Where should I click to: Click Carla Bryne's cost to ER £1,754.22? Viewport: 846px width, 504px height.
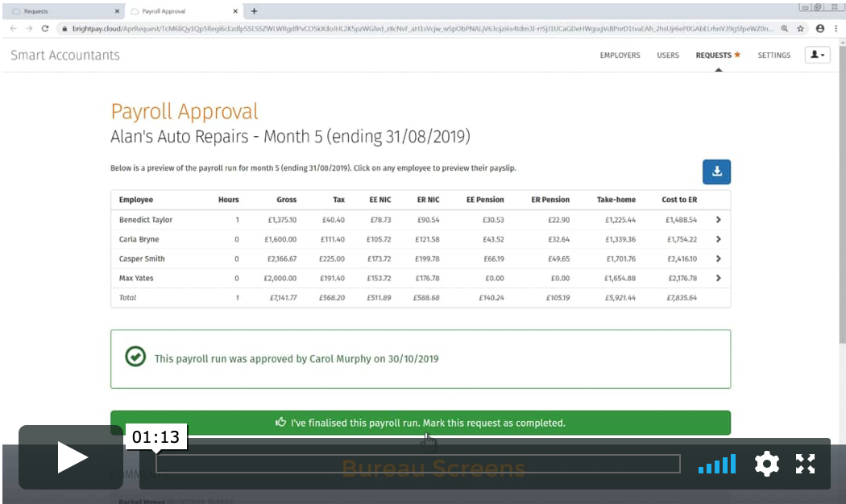[682, 239]
